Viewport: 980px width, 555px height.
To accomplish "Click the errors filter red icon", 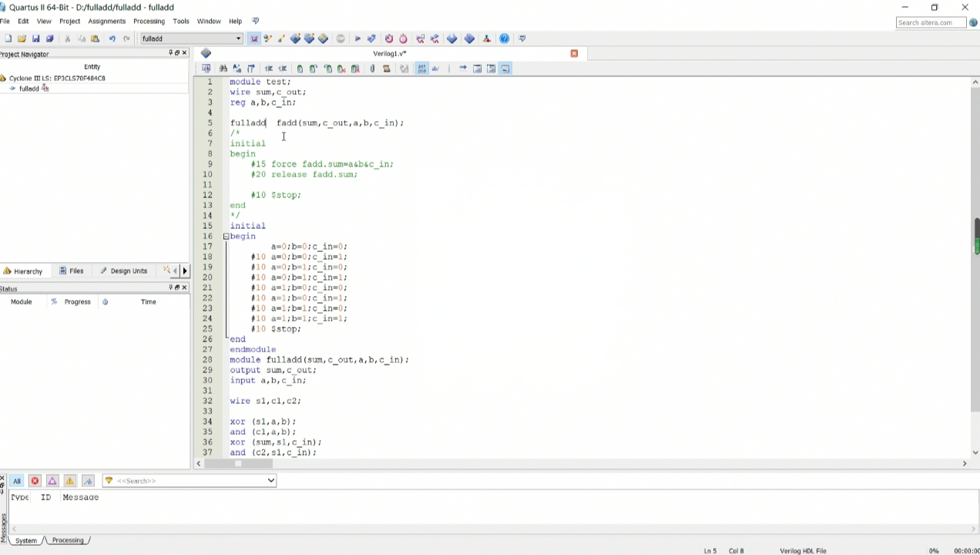I will (x=35, y=481).
